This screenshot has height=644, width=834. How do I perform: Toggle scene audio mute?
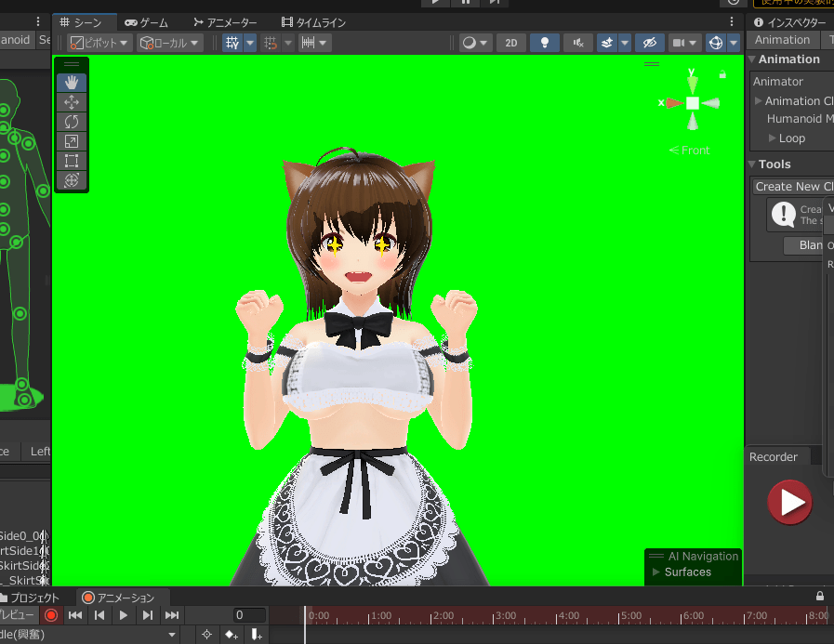[578, 43]
